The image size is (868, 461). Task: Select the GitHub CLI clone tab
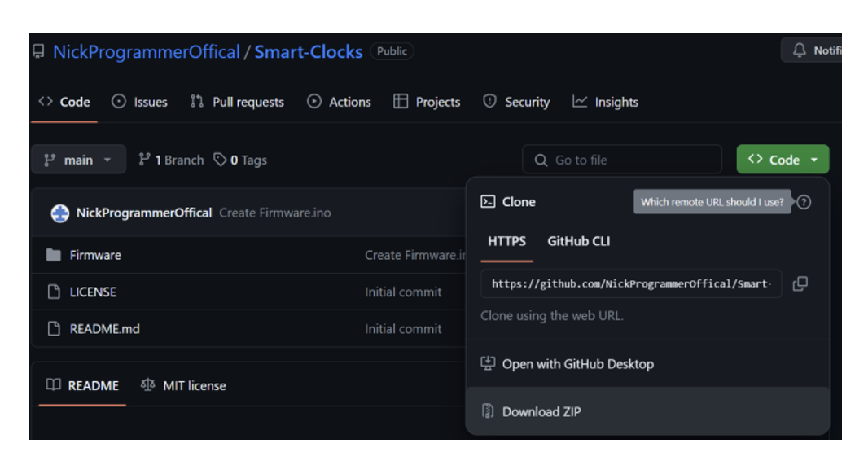point(578,241)
